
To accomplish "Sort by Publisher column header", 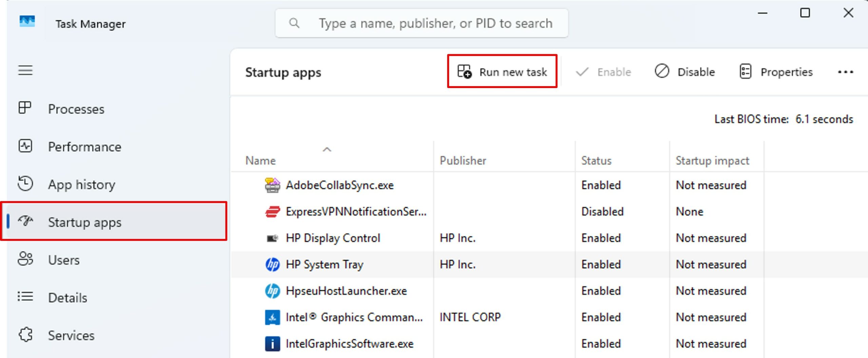I will coord(504,156).
